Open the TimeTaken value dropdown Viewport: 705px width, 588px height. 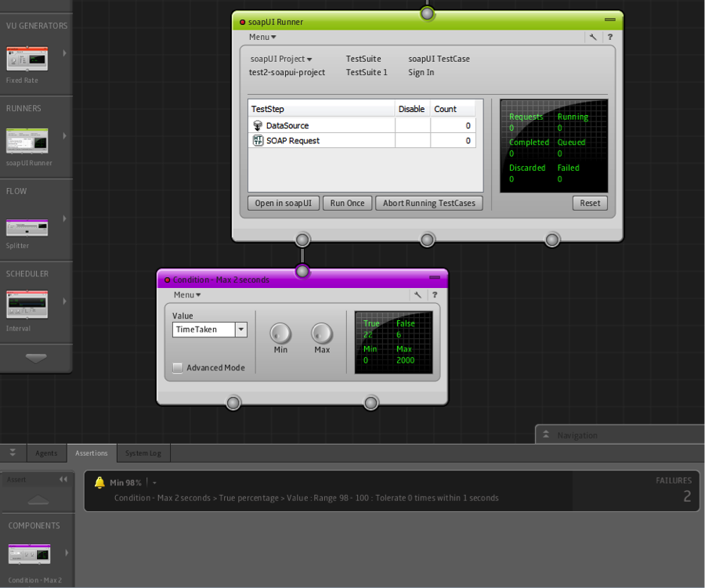241,330
